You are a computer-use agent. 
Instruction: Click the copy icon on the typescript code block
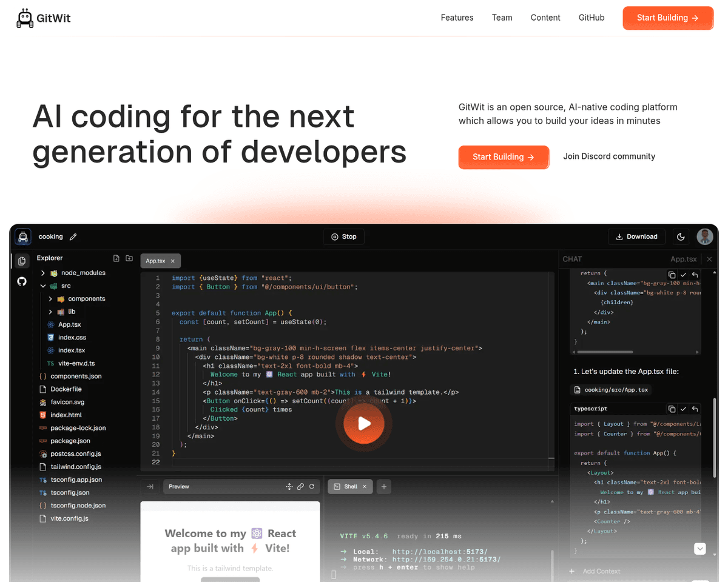click(672, 409)
